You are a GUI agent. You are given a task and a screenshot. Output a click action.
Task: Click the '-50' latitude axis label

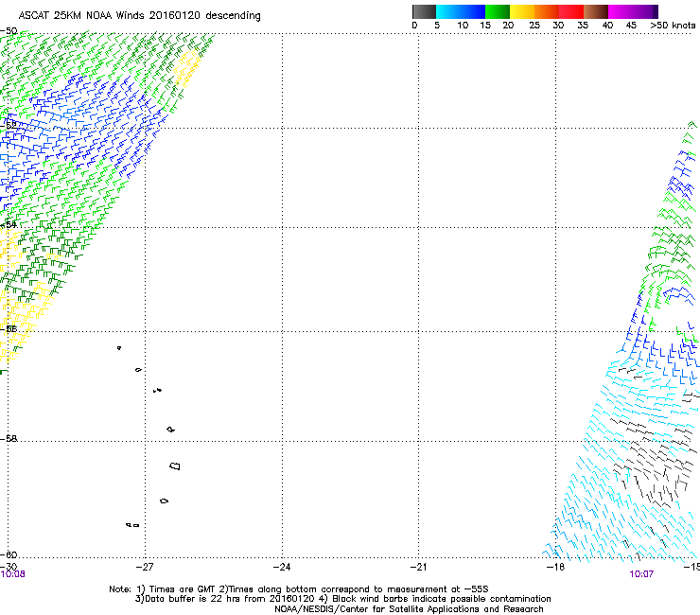click(9, 31)
